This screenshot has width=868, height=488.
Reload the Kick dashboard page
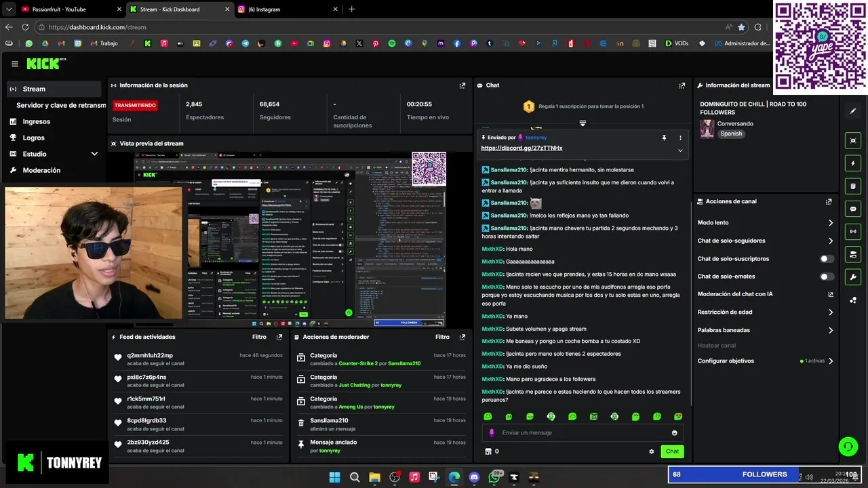coord(25,27)
